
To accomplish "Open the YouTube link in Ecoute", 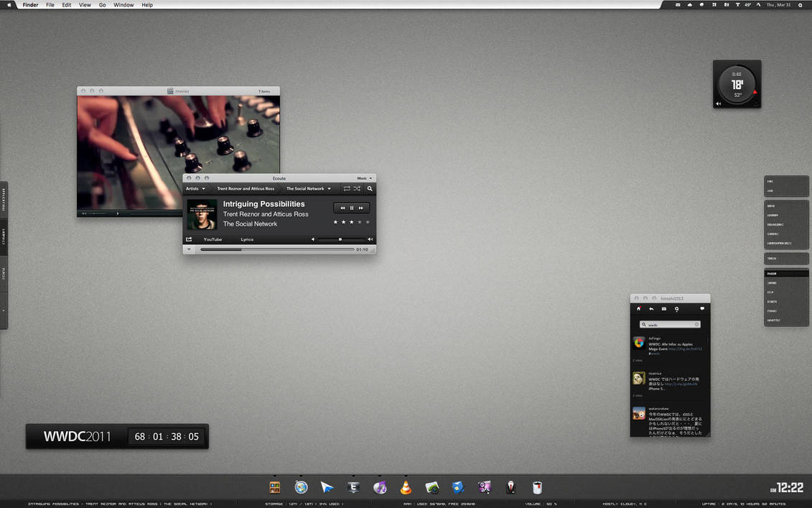I will pos(213,239).
